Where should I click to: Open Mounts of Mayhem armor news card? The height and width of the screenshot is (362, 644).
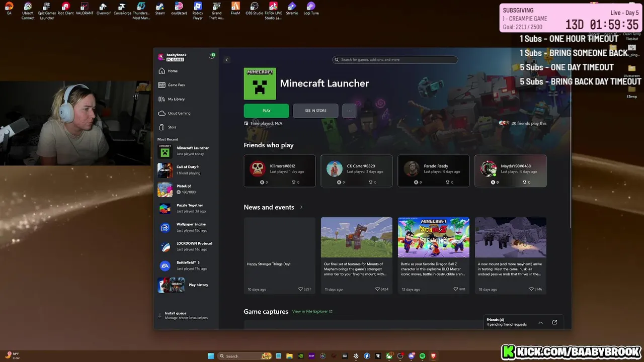[x=357, y=255]
